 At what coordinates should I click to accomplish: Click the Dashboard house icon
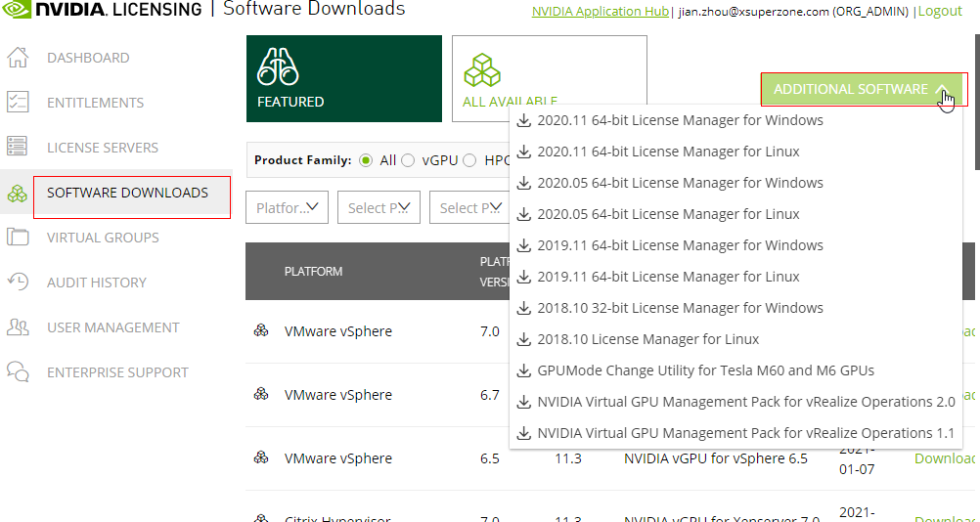coord(18,58)
